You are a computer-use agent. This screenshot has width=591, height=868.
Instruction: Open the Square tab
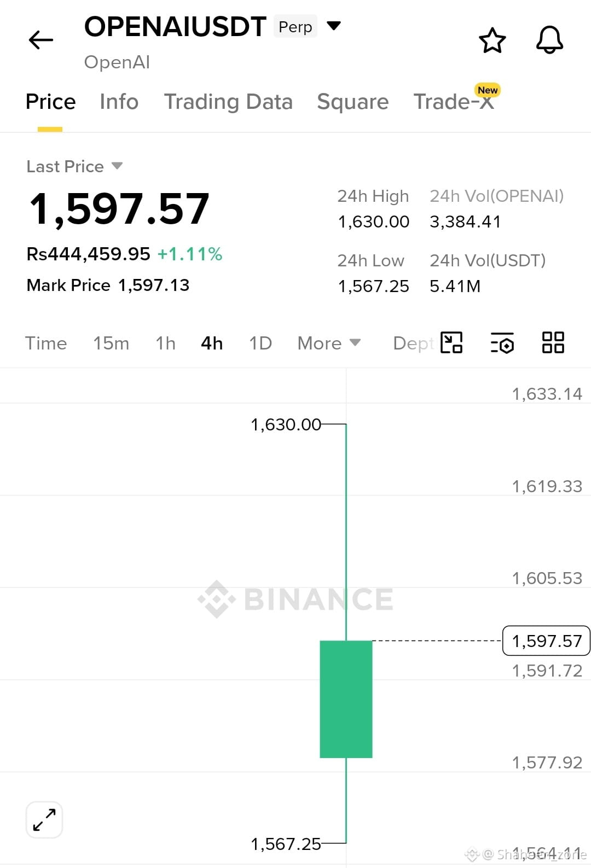coord(352,102)
